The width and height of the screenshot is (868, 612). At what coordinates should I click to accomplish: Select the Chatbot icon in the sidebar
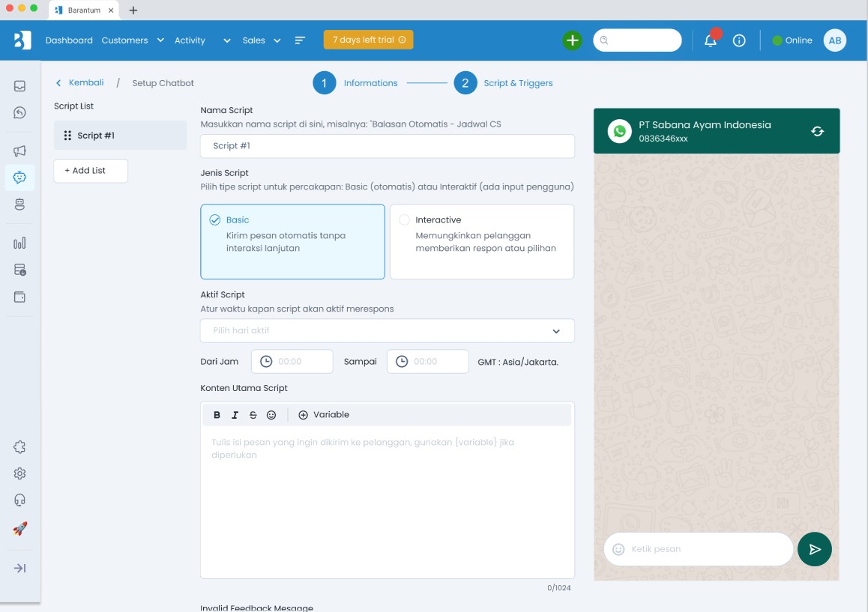pyautogui.click(x=19, y=178)
